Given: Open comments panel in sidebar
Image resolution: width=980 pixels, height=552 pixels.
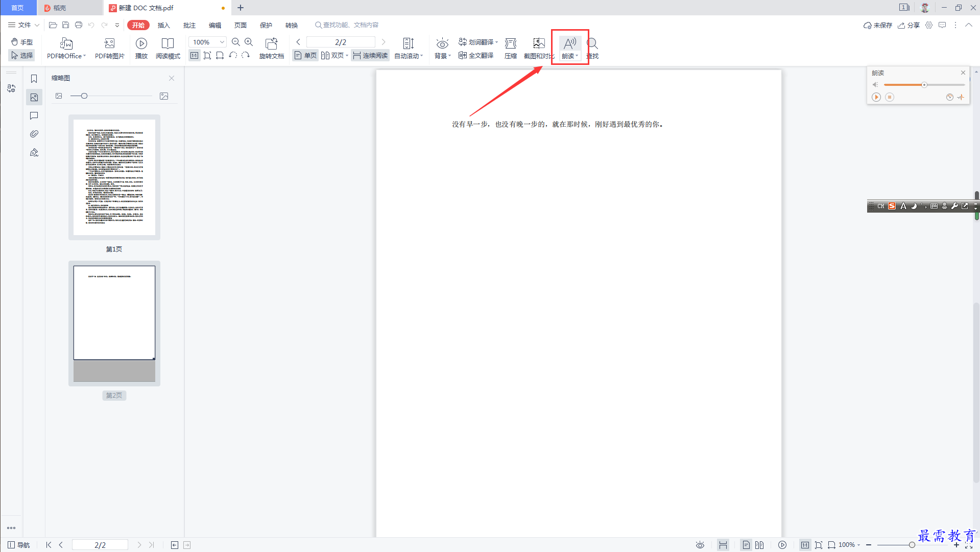Looking at the screenshot, I should pyautogui.click(x=34, y=116).
